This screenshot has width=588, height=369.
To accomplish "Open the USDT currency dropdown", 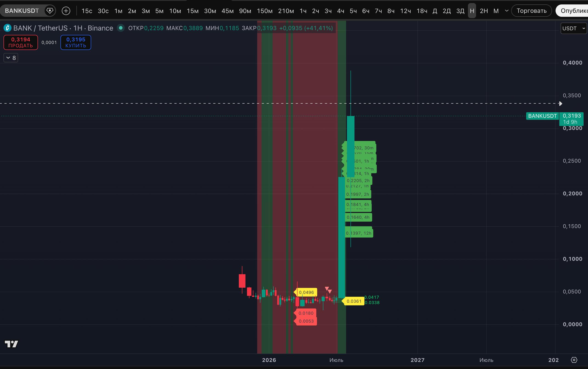I will pos(574,28).
